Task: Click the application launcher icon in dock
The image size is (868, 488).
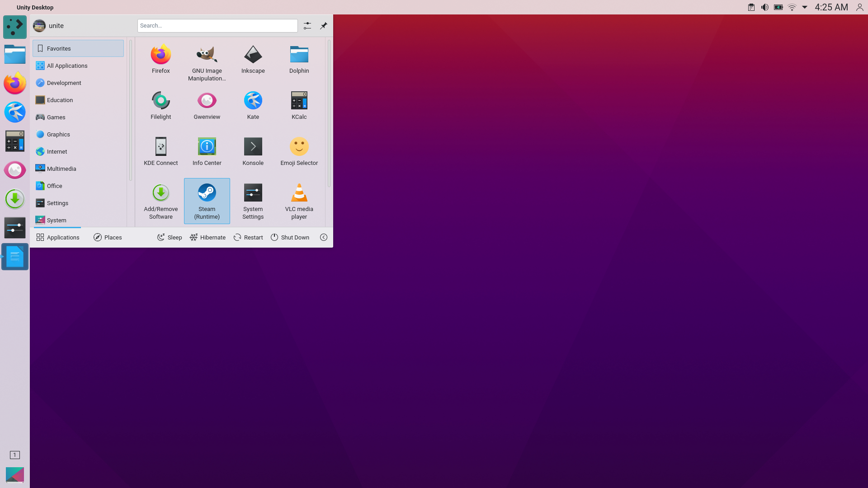Action: [15, 27]
